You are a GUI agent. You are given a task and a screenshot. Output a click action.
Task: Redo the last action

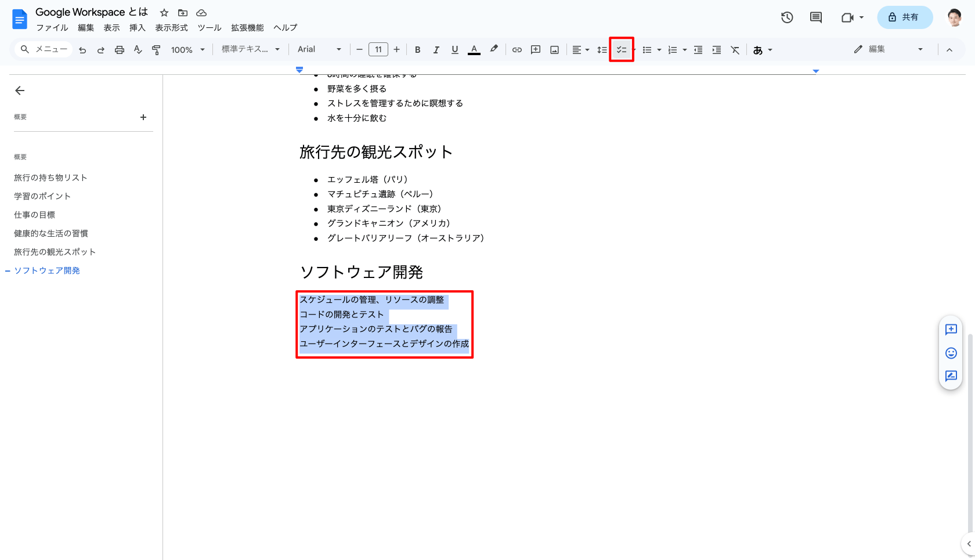[101, 50]
